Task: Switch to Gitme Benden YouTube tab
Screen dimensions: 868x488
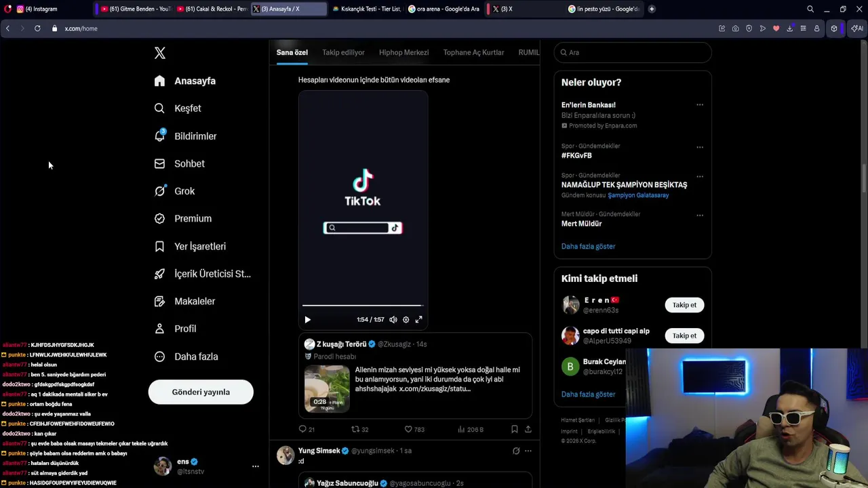Action: click(x=134, y=9)
